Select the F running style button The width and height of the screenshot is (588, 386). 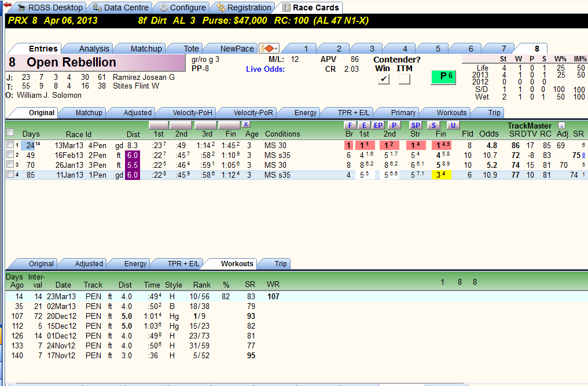point(350,125)
